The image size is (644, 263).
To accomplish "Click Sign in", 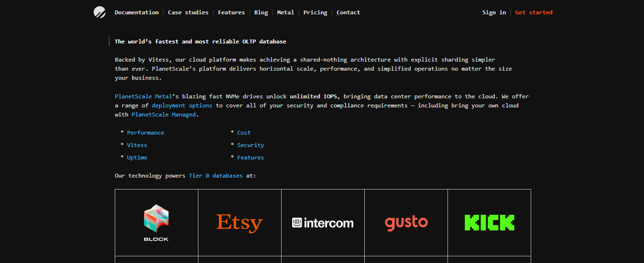I will [494, 12].
